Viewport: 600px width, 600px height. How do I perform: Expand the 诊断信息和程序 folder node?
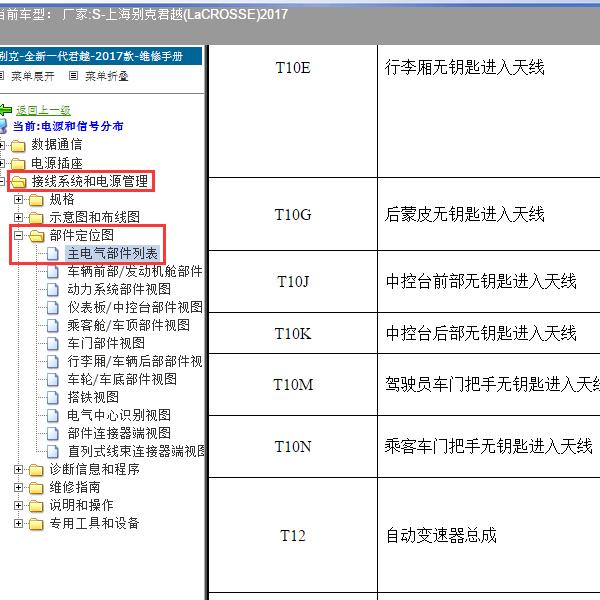tap(18, 470)
